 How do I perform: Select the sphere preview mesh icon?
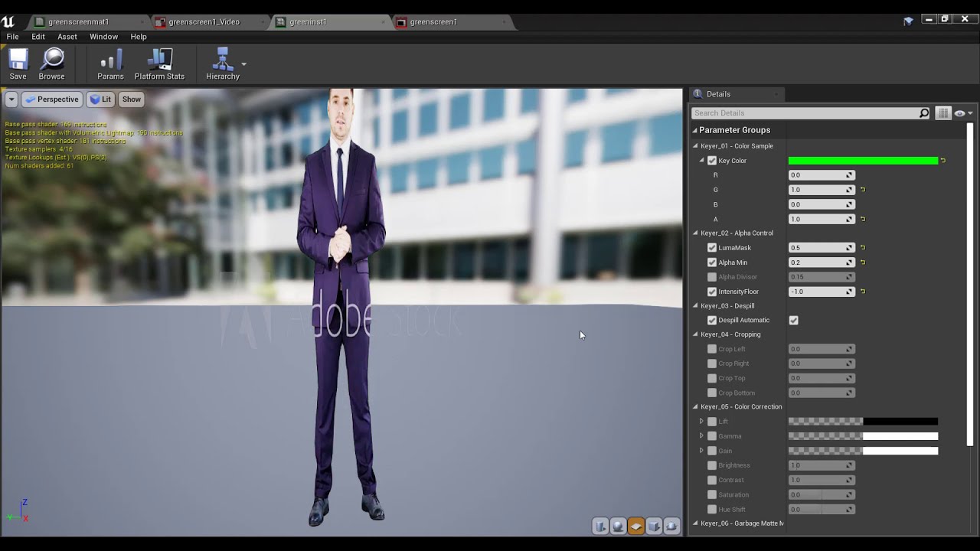coord(619,526)
